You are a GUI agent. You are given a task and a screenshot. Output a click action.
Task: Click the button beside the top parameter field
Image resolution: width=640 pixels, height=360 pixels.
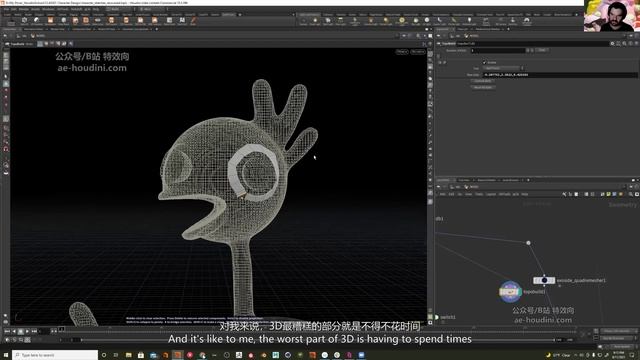542,50
